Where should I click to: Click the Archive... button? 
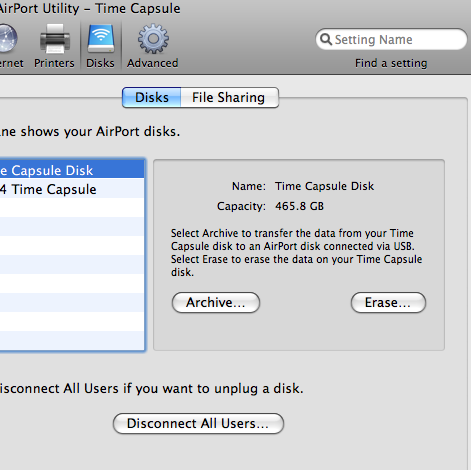tap(216, 303)
